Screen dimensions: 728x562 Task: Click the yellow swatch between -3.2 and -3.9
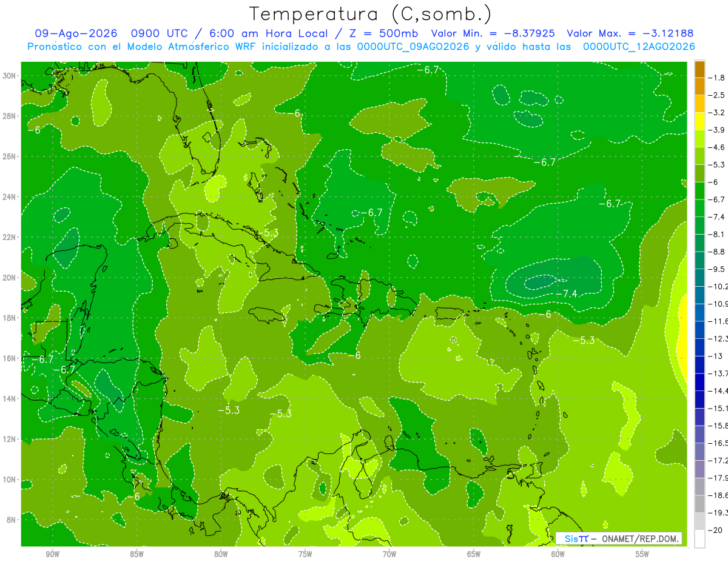[700, 121]
